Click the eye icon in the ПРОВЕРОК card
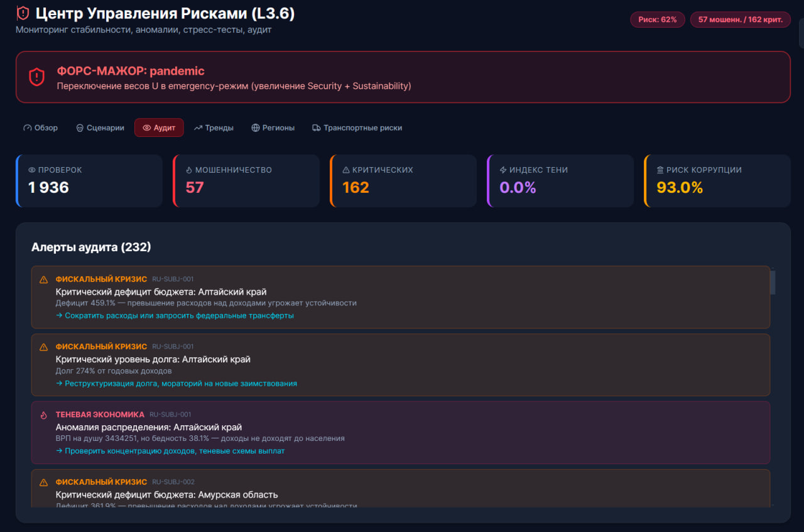 point(32,170)
